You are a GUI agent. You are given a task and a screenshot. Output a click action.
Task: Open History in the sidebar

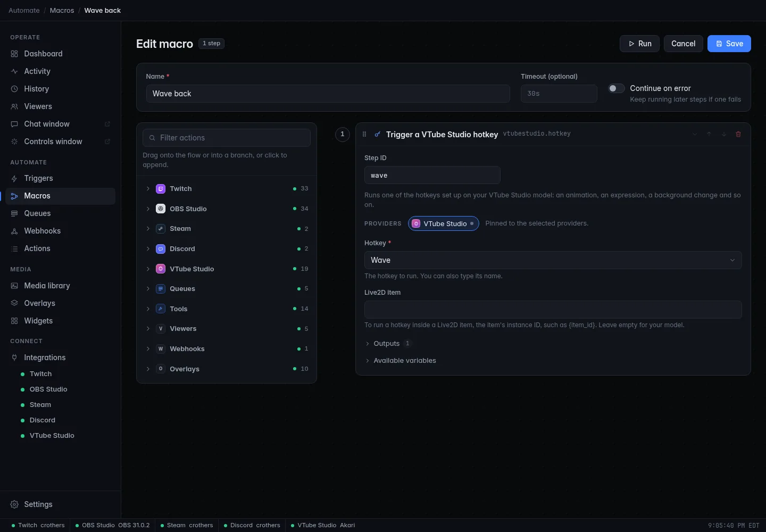pyautogui.click(x=60, y=89)
